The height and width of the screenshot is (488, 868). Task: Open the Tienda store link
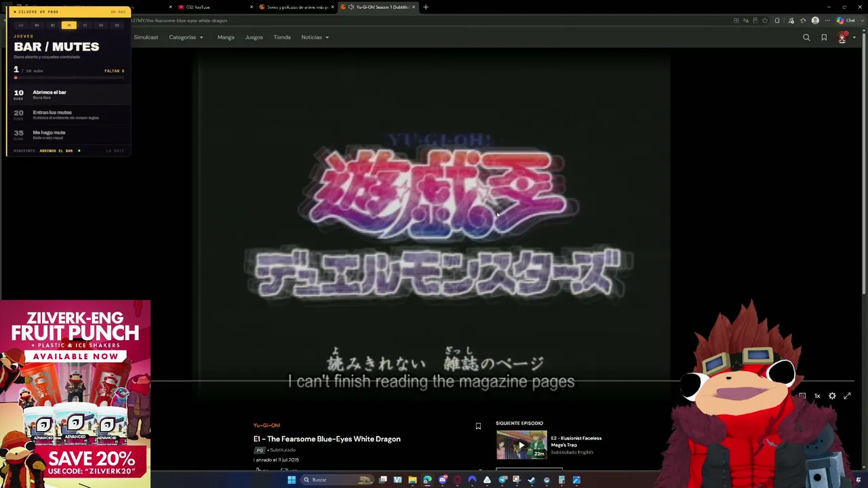coord(282,37)
